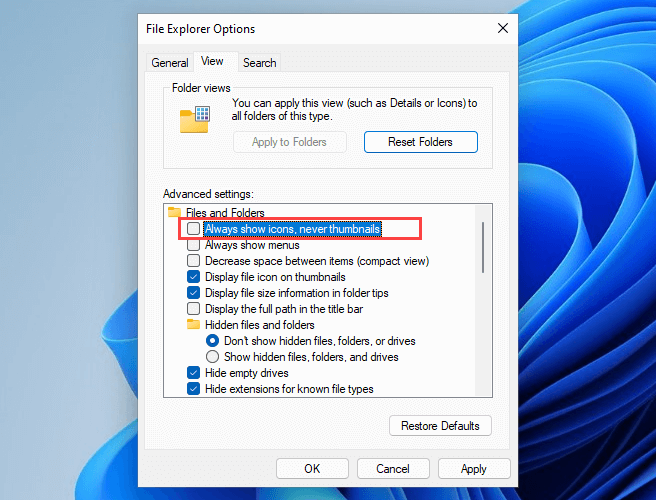Click OK to confirm settings
The image size is (656, 500).
click(312, 469)
